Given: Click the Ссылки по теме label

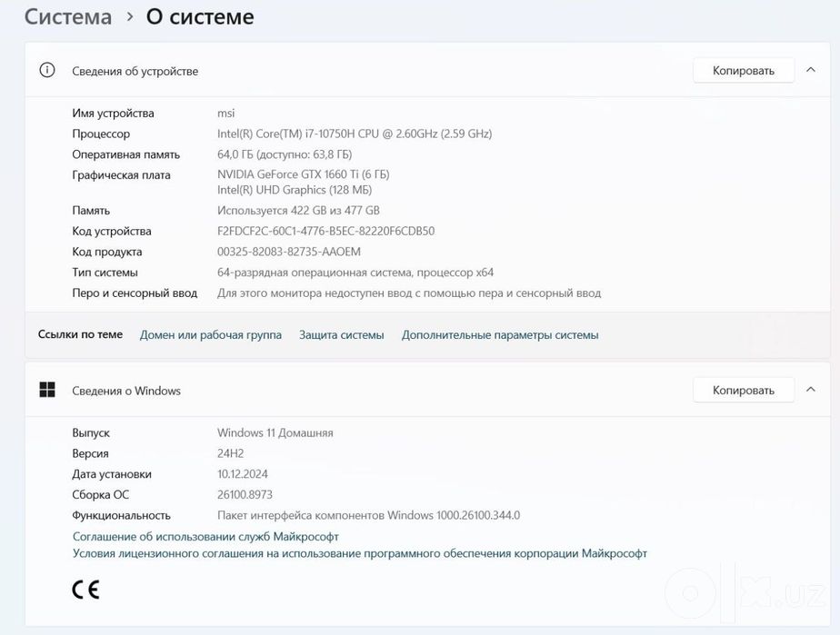Looking at the screenshot, I should 80,334.
